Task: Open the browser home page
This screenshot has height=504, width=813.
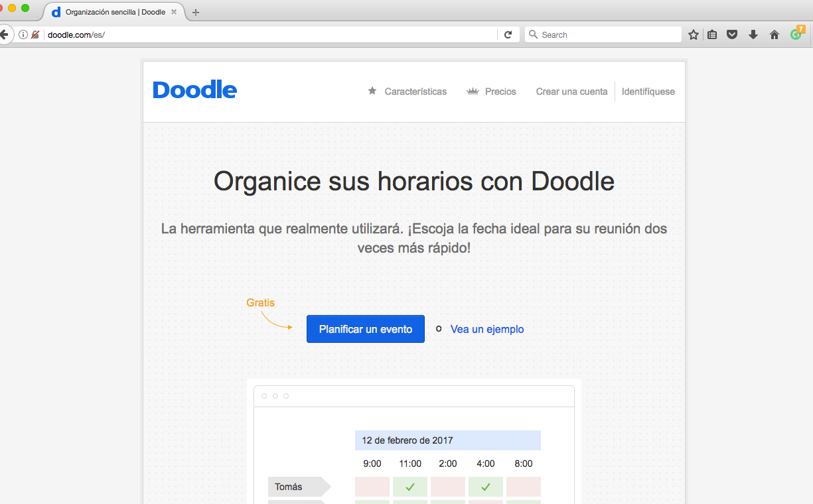Action: [x=774, y=34]
